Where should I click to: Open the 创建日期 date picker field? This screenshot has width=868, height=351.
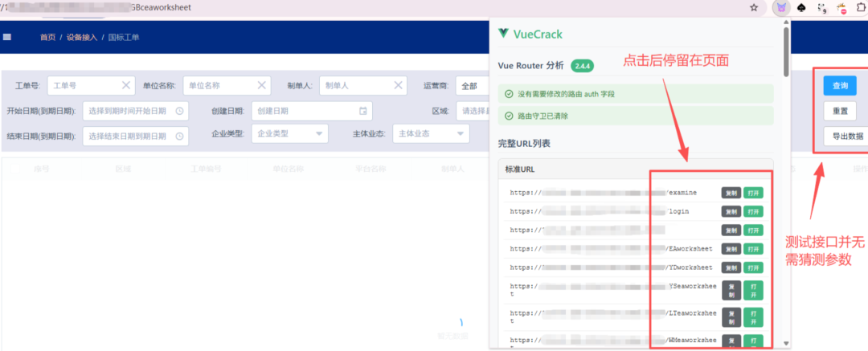(x=312, y=111)
